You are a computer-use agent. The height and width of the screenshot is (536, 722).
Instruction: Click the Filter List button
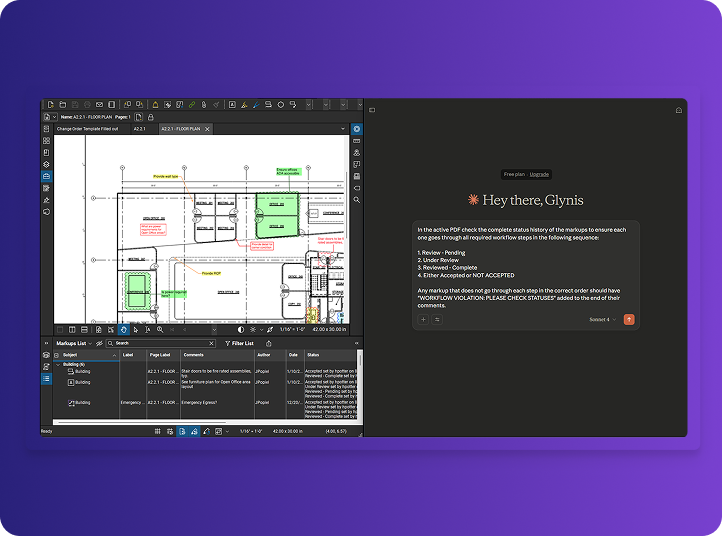(x=239, y=344)
